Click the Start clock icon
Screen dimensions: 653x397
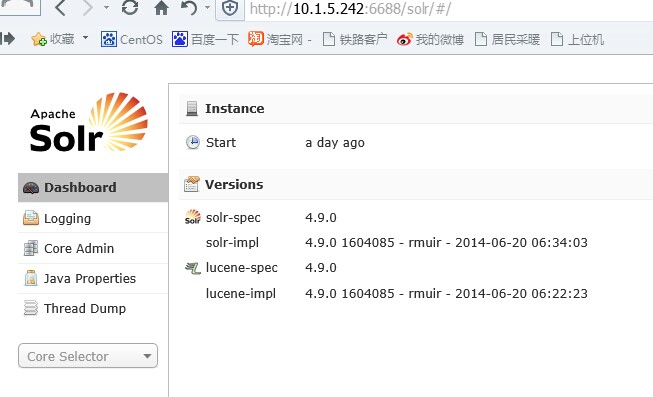click(x=192, y=142)
